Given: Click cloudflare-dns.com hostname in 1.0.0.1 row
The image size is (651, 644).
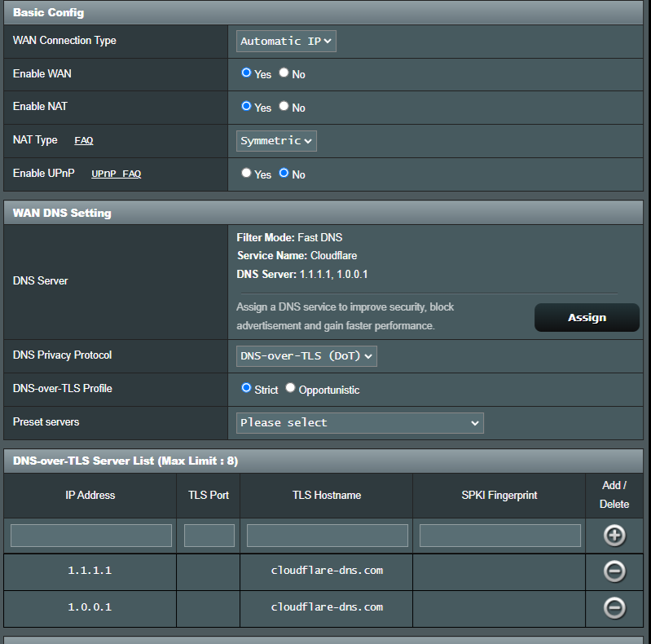Looking at the screenshot, I should [327, 607].
